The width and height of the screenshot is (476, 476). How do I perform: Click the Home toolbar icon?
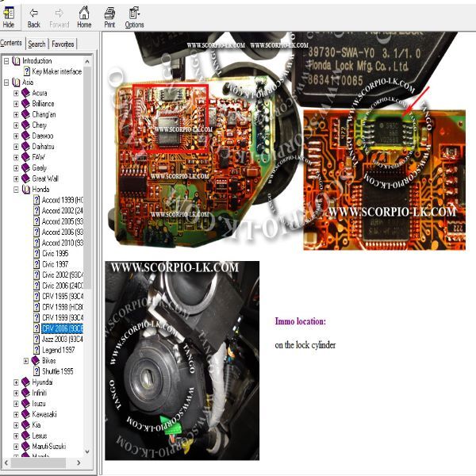[x=84, y=17]
